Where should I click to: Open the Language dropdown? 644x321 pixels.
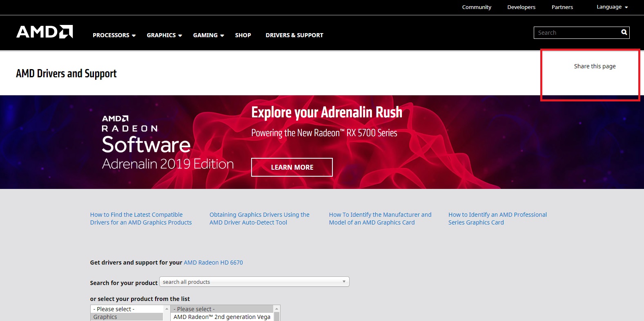click(x=612, y=7)
